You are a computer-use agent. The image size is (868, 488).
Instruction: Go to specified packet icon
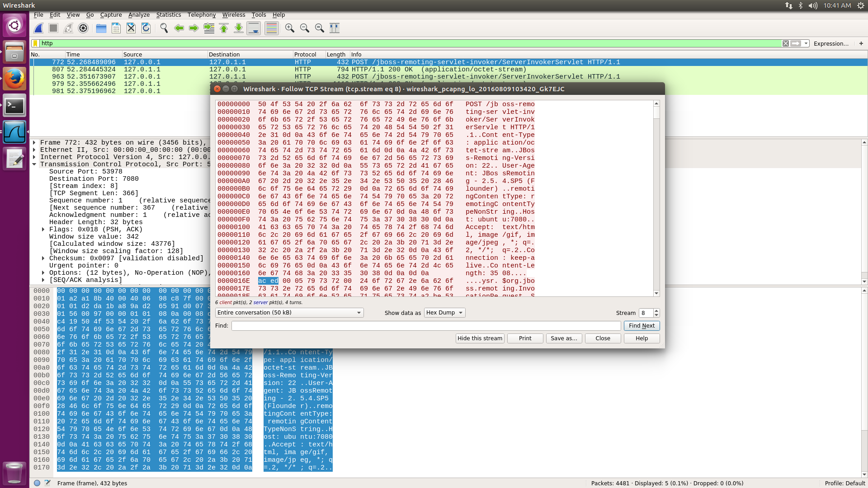(x=209, y=28)
